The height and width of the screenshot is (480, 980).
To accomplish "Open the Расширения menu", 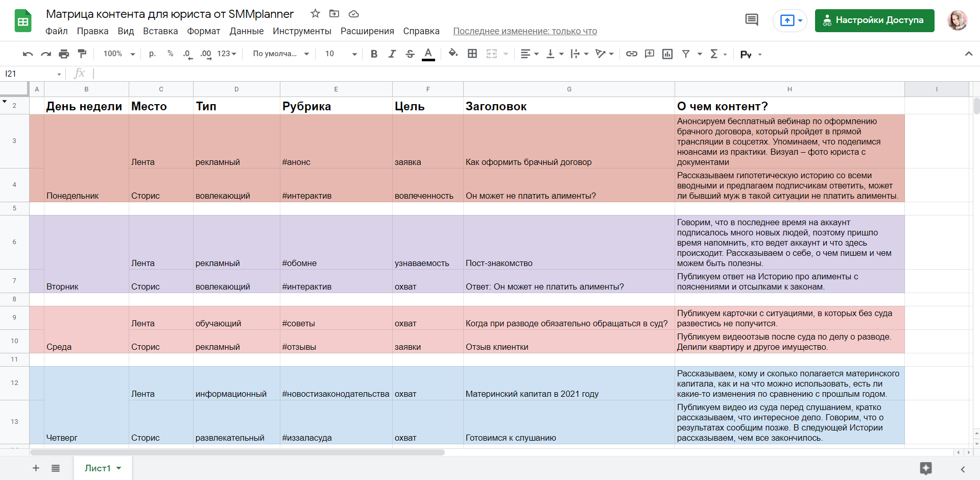I will click(x=367, y=31).
